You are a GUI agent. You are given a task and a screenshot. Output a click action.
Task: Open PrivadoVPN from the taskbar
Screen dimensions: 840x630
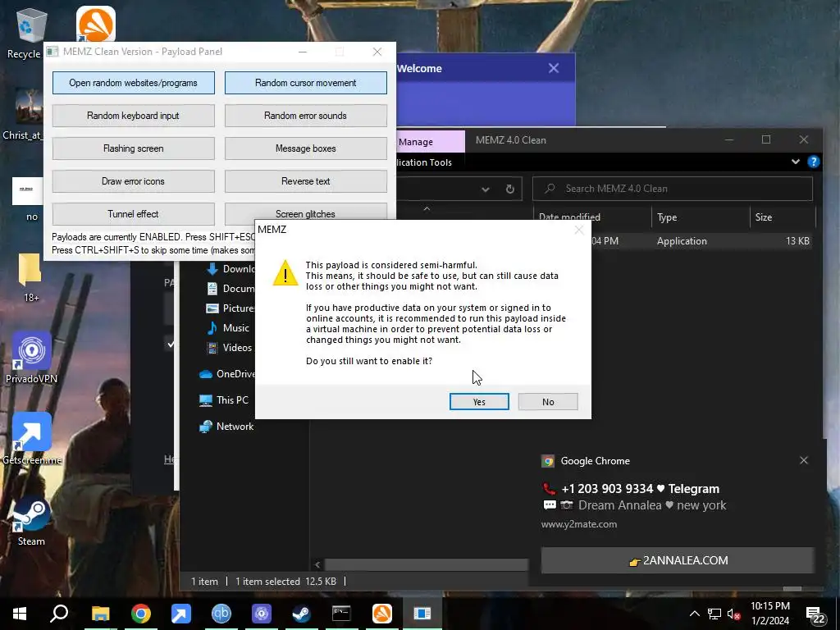click(262, 614)
